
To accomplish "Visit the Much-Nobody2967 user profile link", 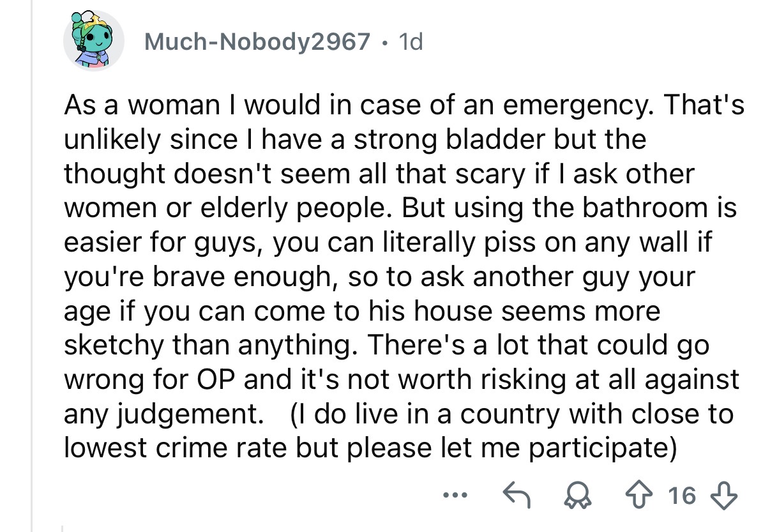I will point(257,42).
